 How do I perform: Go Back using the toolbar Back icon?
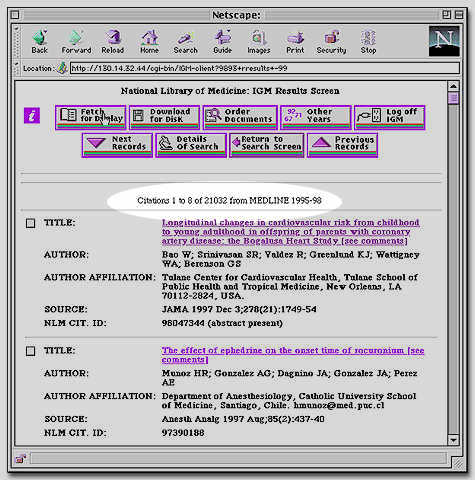click(40, 41)
